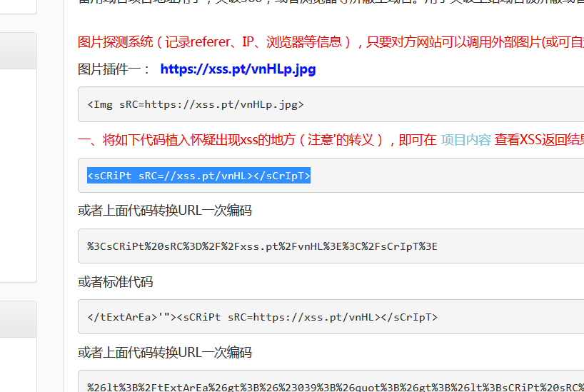This screenshot has height=392, width=584.
Task: Click the 图片插件一 label
Action: (114, 69)
